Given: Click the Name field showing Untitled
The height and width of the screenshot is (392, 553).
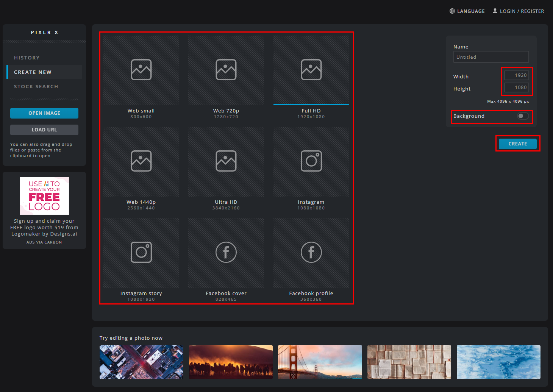Looking at the screenshot, I should 491,57.
